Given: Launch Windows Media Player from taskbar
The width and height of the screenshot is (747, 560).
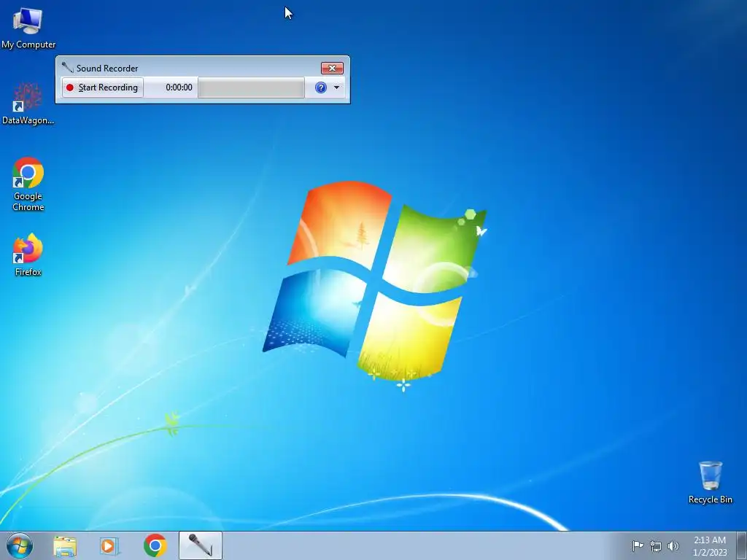Looking at the screenshot, I should click(x=109, y=545).
